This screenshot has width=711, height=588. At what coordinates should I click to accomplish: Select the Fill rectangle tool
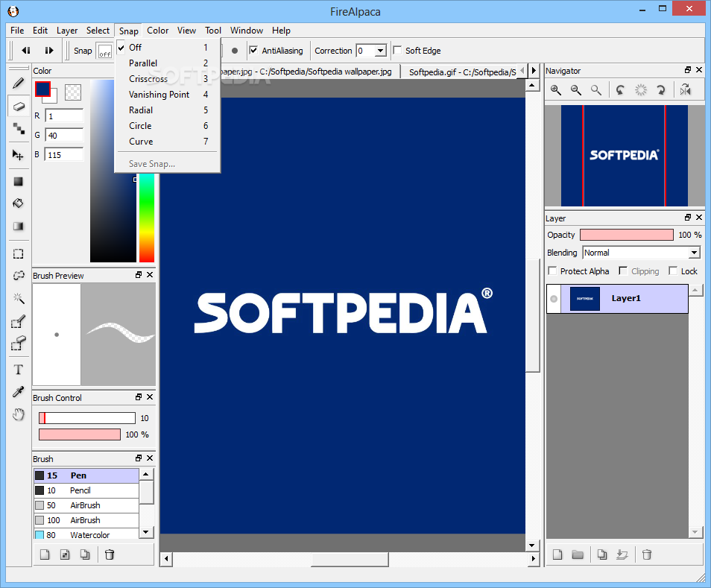point(18,181)
